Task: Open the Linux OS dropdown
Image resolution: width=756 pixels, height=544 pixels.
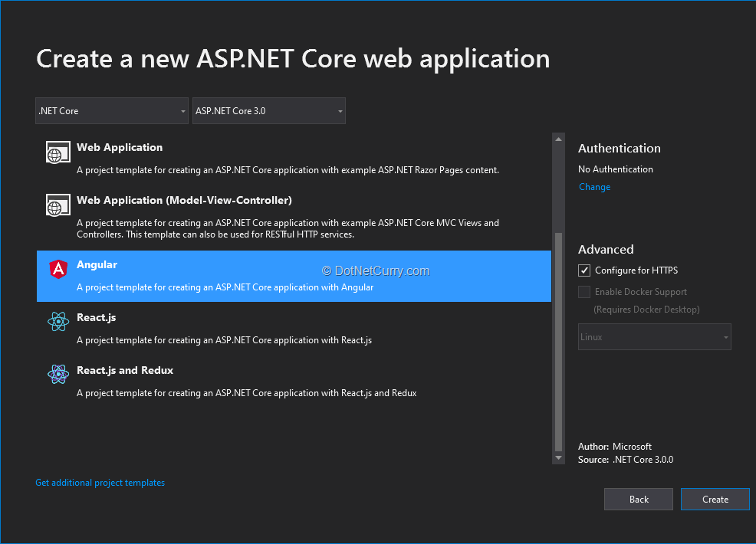Action: coord(654,337)
